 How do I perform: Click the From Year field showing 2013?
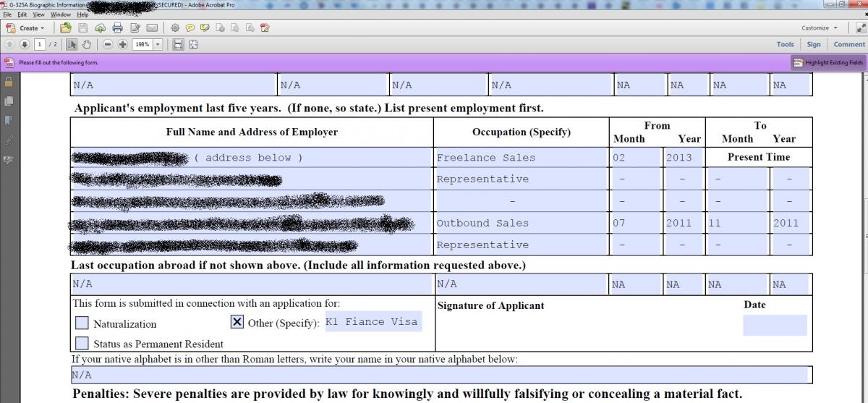[683, 157]
